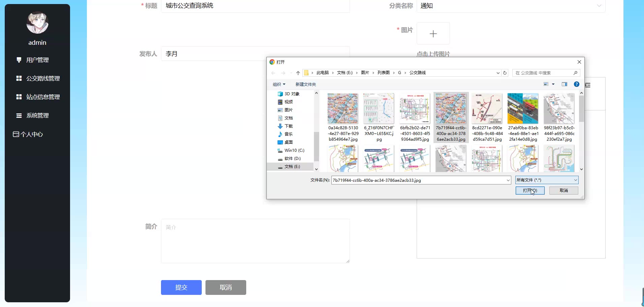Click the 打开(O) button in dialog
The image size is (644, 307).
[x=530, y=191]
